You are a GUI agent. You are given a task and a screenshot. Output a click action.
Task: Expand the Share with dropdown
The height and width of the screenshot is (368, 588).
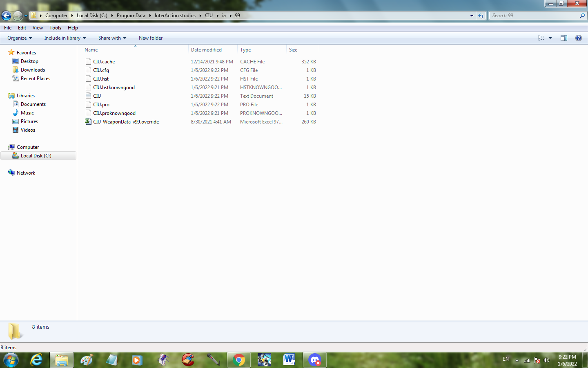pos(112,38)
